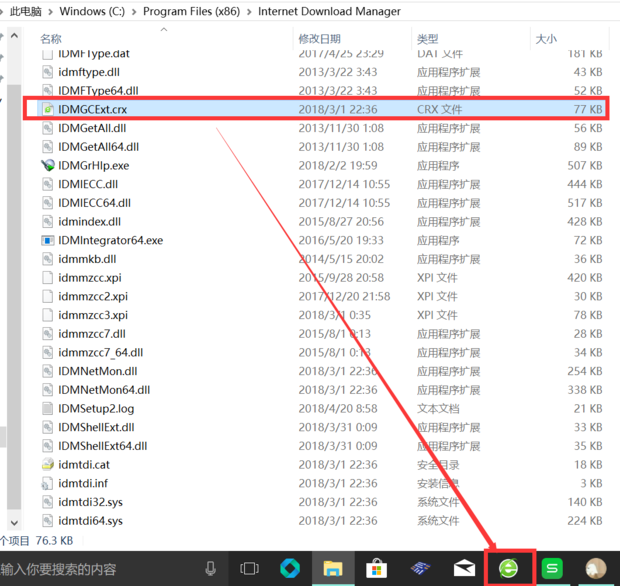Open the Mail app on the taskbar
Screen dimensions: 620x586
coord(464,568)
